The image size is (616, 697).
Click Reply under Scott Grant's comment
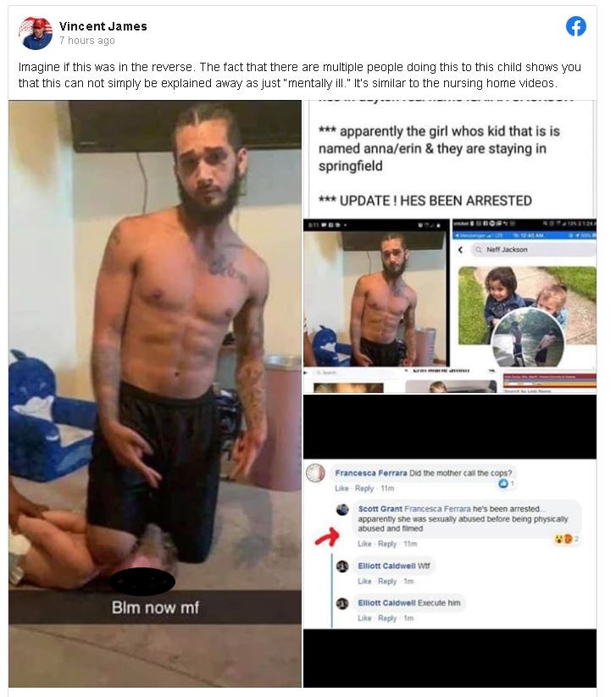point(387,544)
